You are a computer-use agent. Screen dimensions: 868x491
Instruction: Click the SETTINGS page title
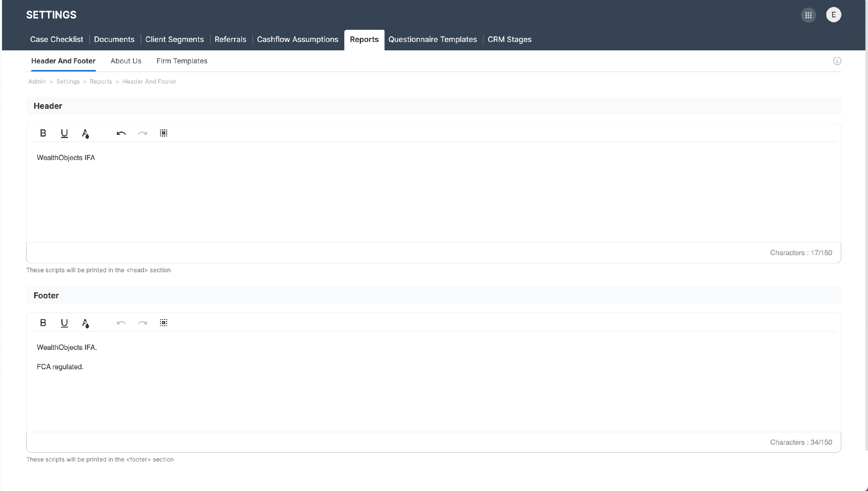(51, 15)
